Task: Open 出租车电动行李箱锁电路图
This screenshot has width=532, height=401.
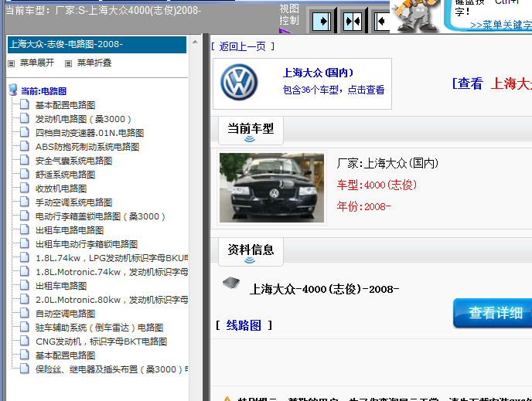Action: 87,244
